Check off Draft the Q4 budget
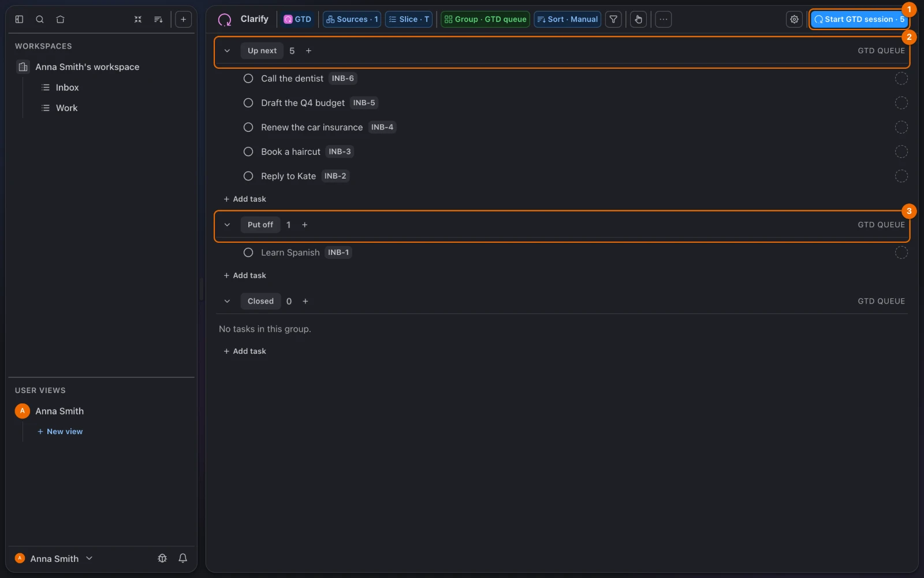 [x=248, y=103]
